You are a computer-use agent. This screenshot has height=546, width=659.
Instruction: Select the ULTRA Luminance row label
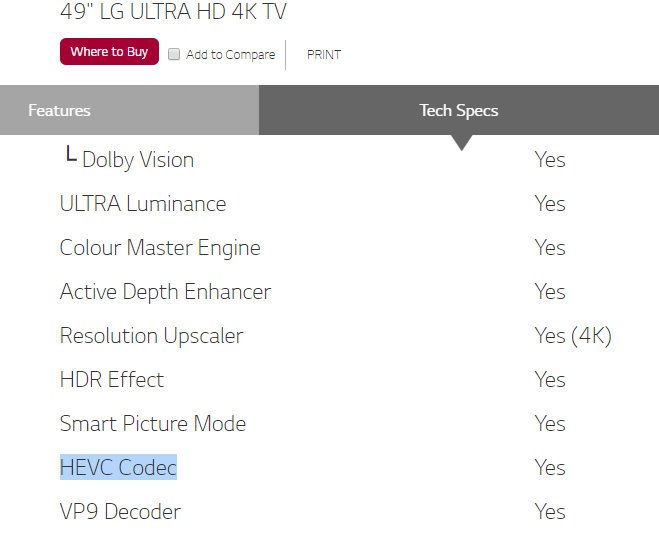click(x=143, y=204)
